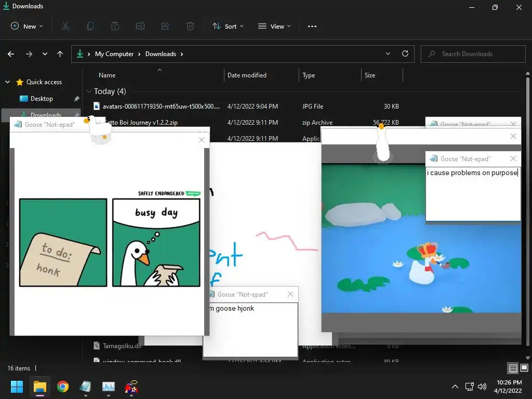Click the Copy icon in toolbar
Screen dimensions: 532x399
(x=90, y=26)
